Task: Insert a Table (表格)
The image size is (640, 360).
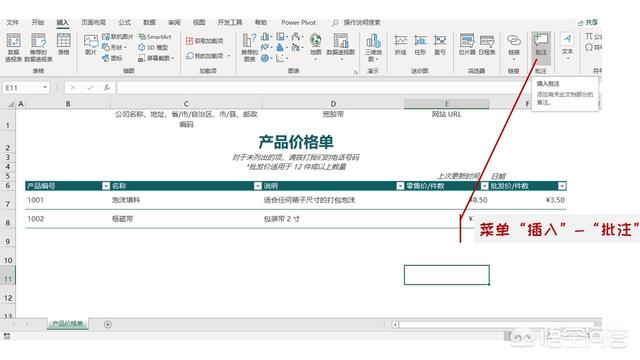Action: point(64,44)
